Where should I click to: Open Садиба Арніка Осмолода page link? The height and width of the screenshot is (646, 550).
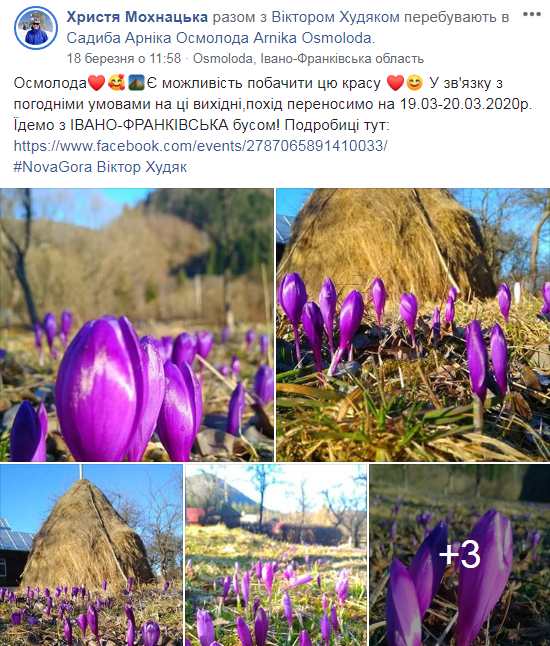(220, 38)
